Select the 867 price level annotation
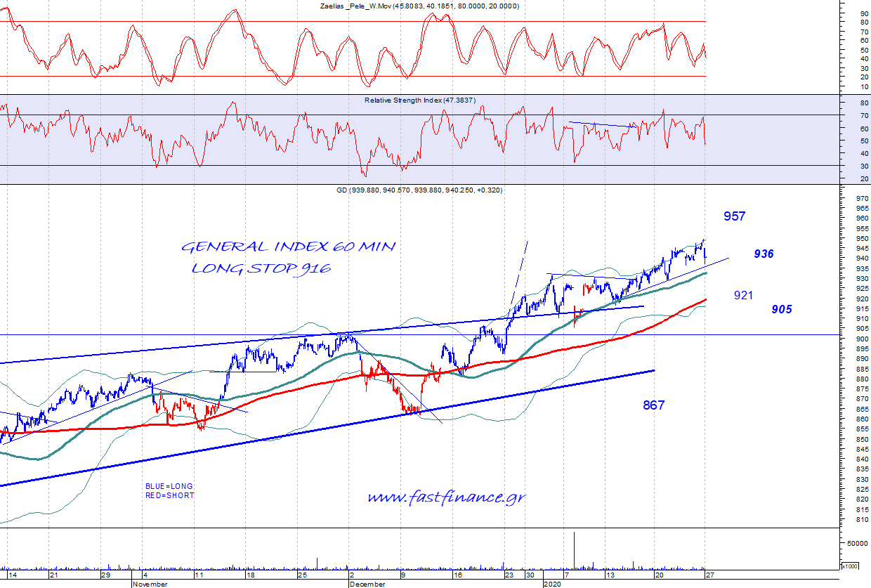Screen dimensions: 871x588 (x=653, y=405)
